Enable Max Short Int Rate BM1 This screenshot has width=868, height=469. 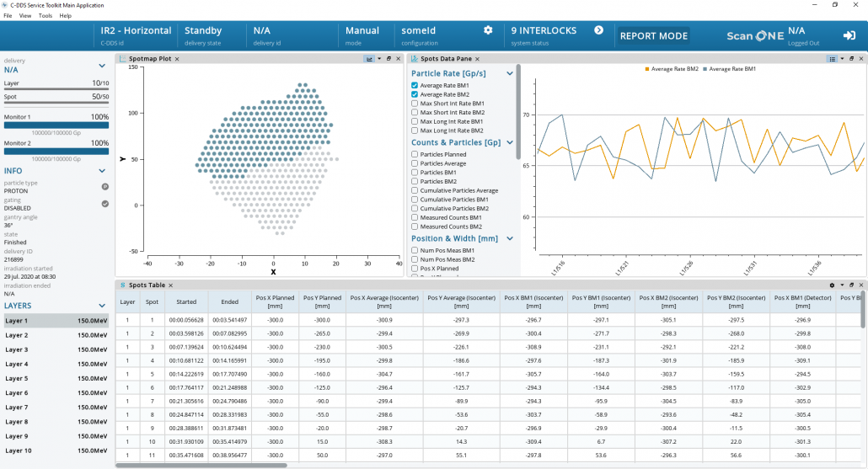tap(415, 104)
